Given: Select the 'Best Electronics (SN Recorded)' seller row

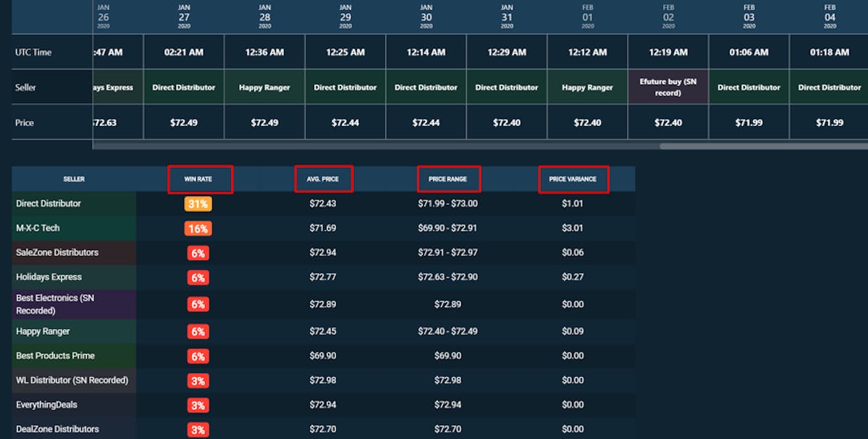Looking at the screenshot, I should tap(324, 304).
